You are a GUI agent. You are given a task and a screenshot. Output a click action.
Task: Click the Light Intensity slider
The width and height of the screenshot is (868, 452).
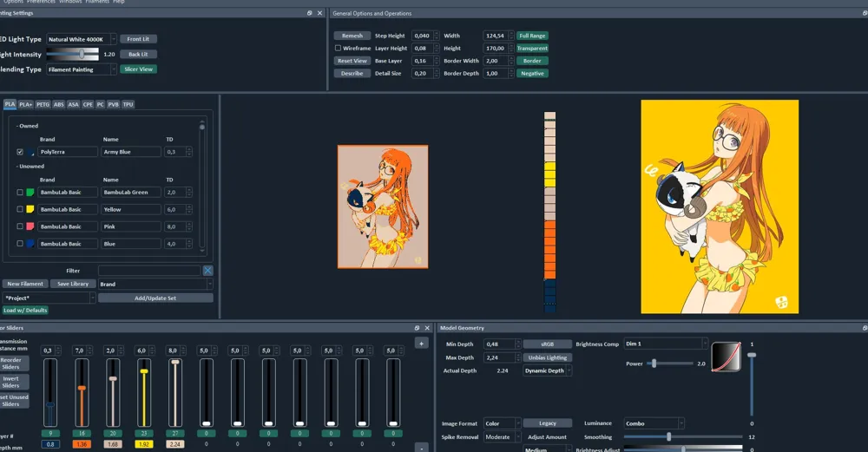tap(73, 54)
